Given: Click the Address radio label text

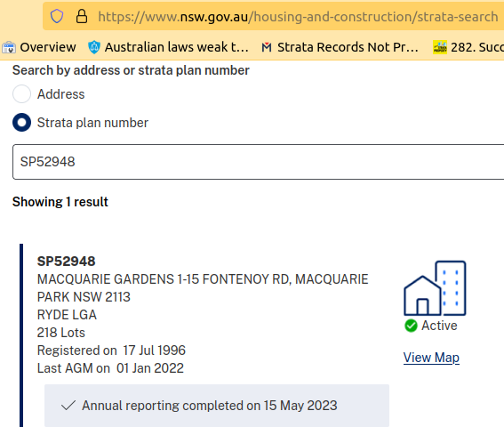Looking at the screenshot, I should [61, 94].
